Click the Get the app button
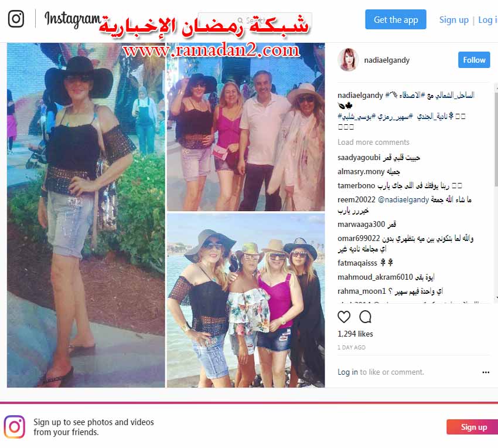The height and width of the screenshot is (448, 498). tap(395, 20)
